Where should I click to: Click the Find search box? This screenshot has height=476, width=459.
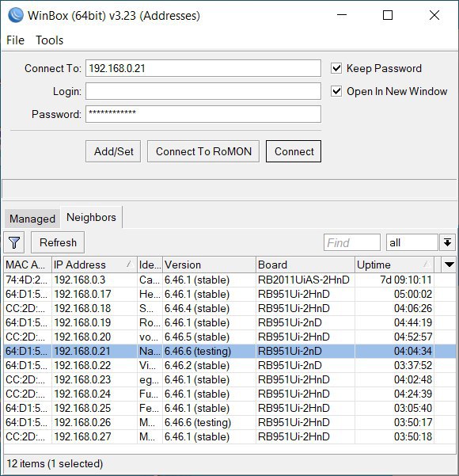[352, 242]
